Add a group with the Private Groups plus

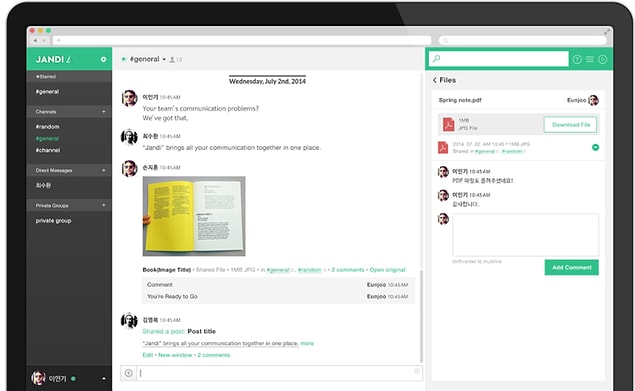click(104, 205)
